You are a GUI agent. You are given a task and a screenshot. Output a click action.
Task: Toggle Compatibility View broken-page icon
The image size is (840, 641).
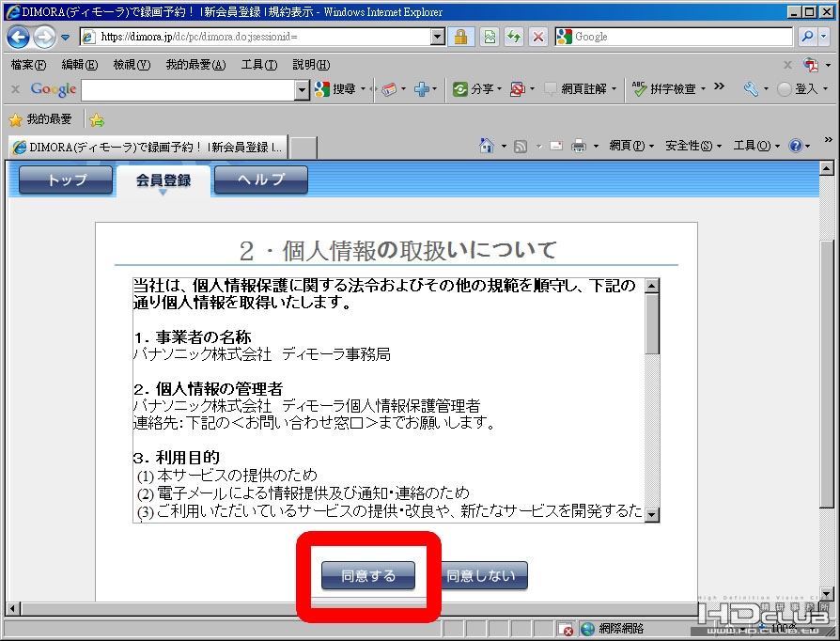(490, 37)
